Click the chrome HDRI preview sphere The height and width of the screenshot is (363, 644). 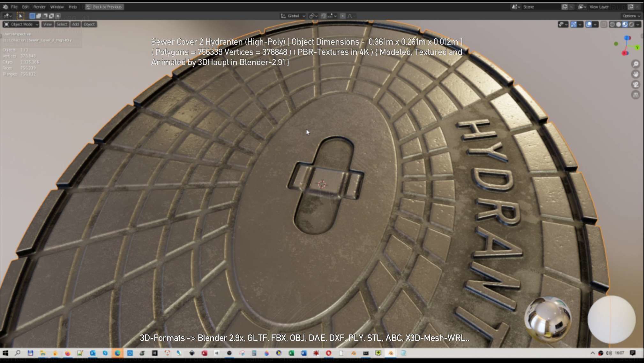(x=548, y=320)
